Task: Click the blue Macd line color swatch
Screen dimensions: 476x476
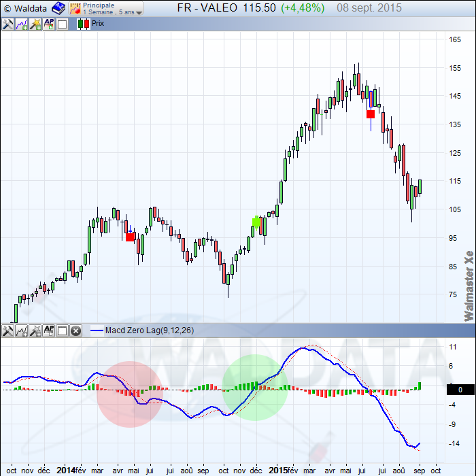Action: (x=97, y=330)
